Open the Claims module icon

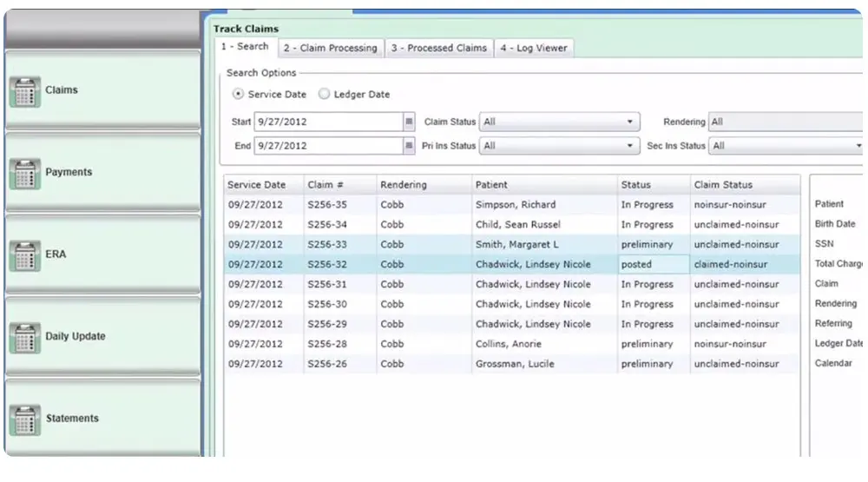click(x=25, y=91)
